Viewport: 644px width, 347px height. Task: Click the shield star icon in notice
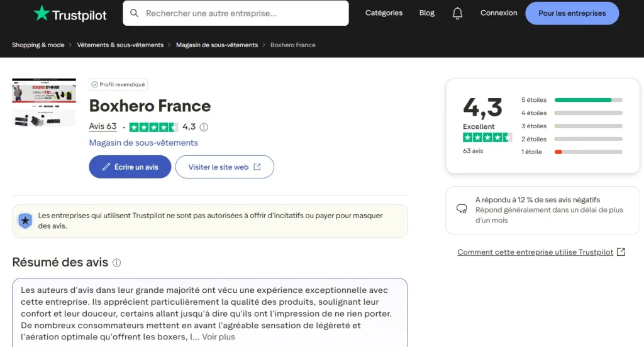[25, 221]
